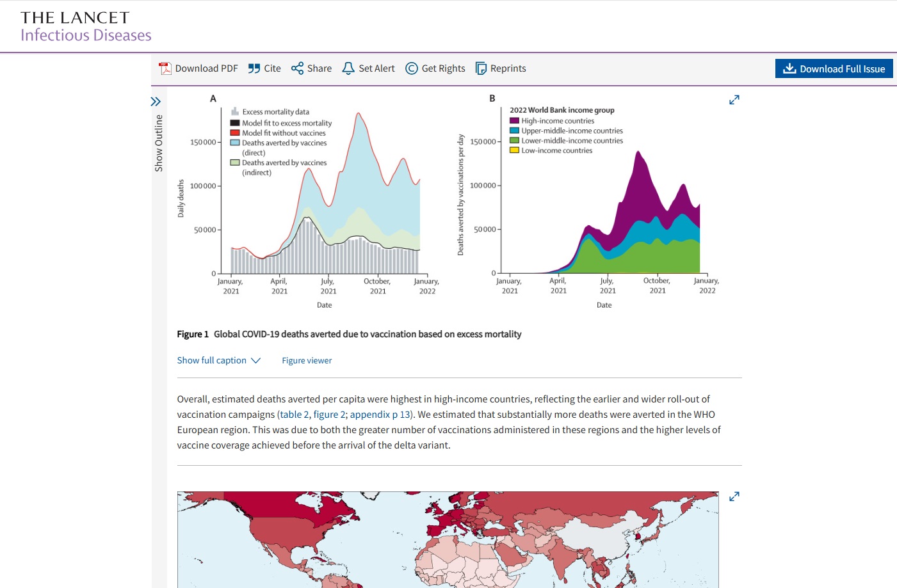Click the Download PDF icon
This screenshot has width=897, height=588.
(x=165, y=68)
